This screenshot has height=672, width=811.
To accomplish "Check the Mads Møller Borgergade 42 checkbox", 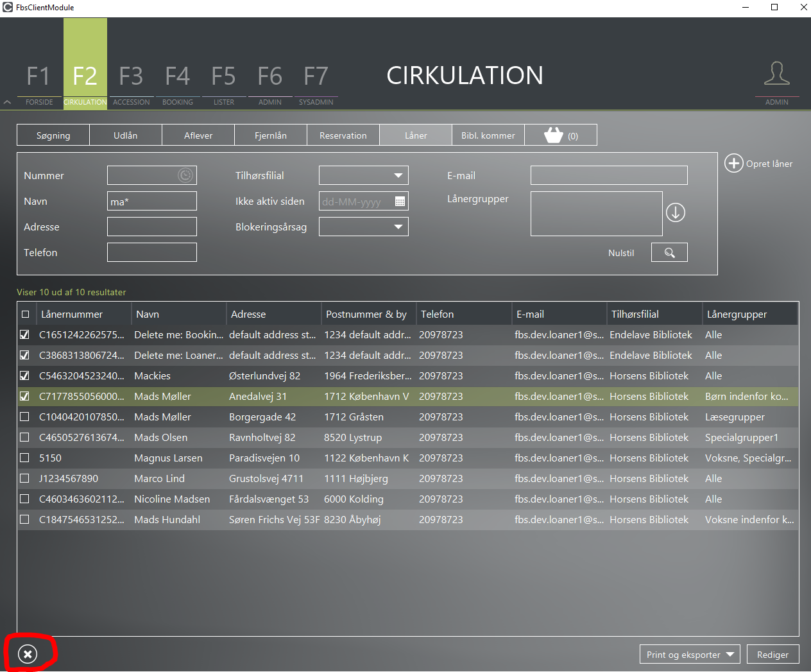I will coord(24,417).
